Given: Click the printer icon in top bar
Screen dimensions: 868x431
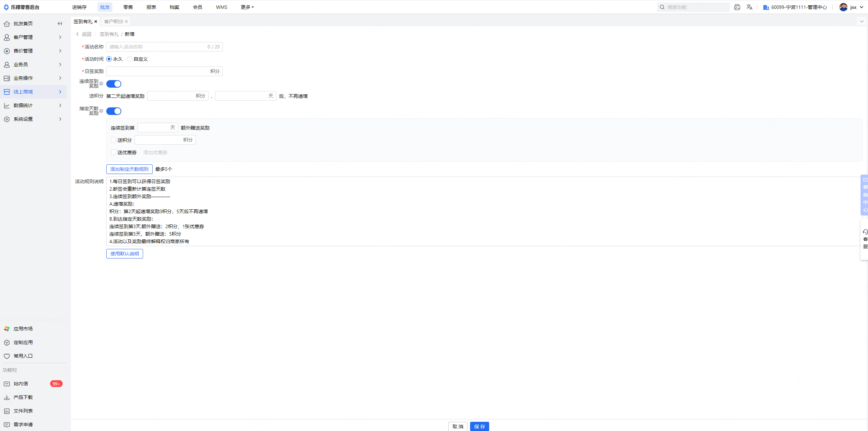Looking at the screenshot, I should pos(737,7).
